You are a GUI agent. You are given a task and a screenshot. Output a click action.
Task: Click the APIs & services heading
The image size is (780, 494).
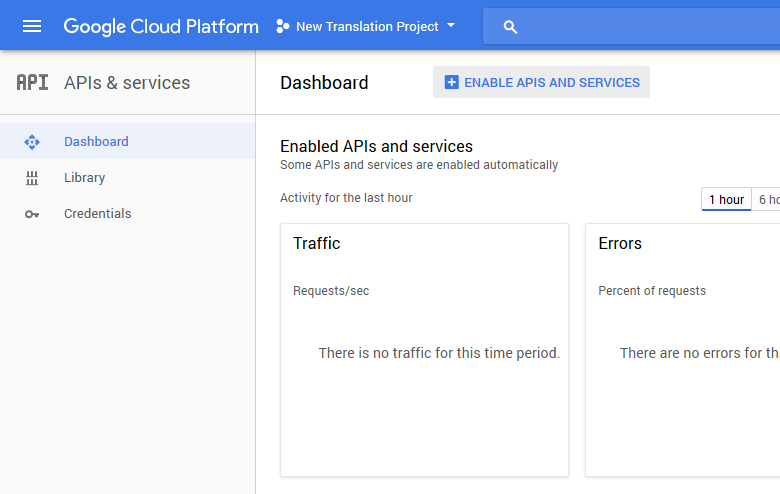[x=127, y=83]
